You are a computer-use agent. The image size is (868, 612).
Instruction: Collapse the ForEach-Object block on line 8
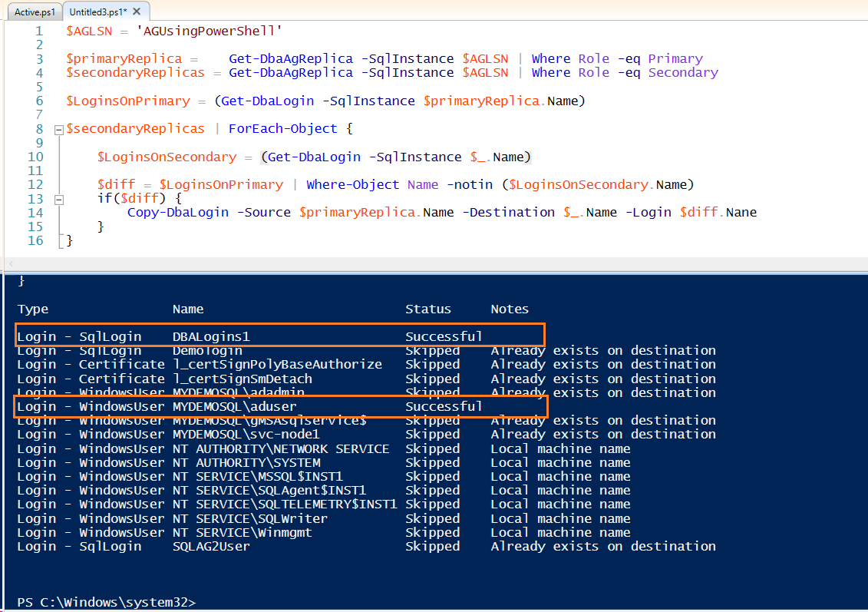pos(59,129)
